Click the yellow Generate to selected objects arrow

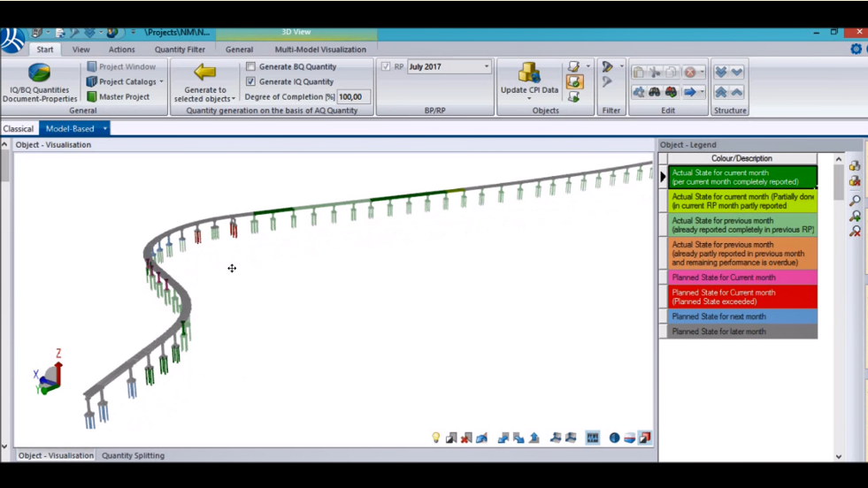point(204,72)
